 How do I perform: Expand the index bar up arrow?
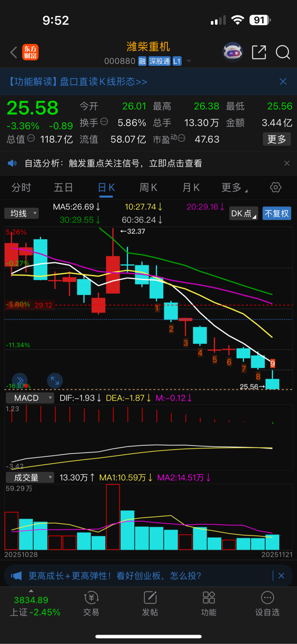click(31, 591)
